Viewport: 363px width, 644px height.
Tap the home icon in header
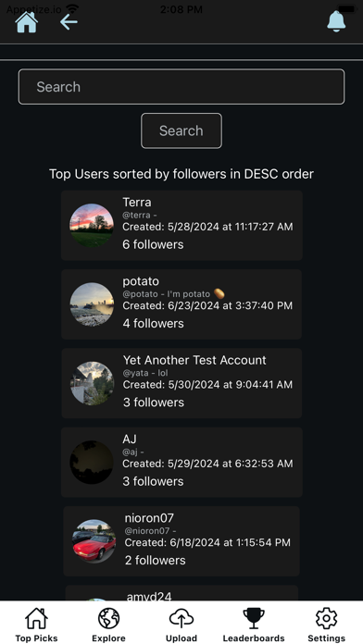pyautogui.click(x=27, y=22)
